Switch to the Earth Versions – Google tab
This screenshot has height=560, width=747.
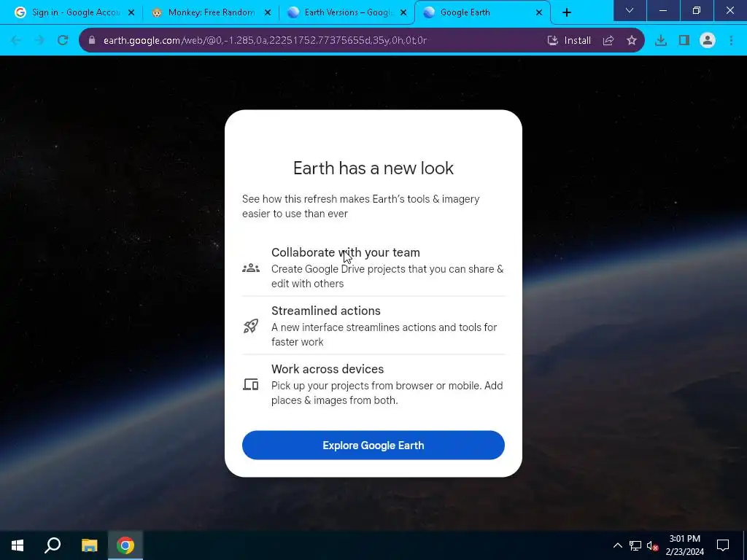(x=347, y=12)
